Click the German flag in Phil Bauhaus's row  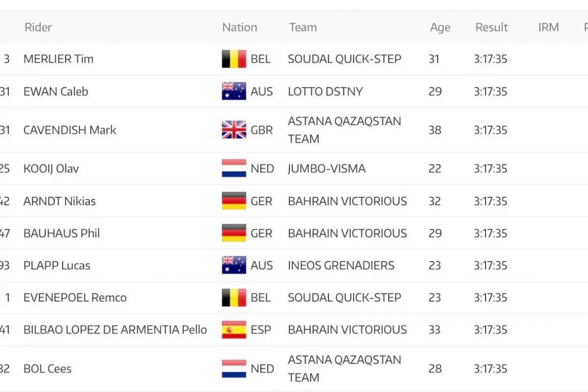234,233
